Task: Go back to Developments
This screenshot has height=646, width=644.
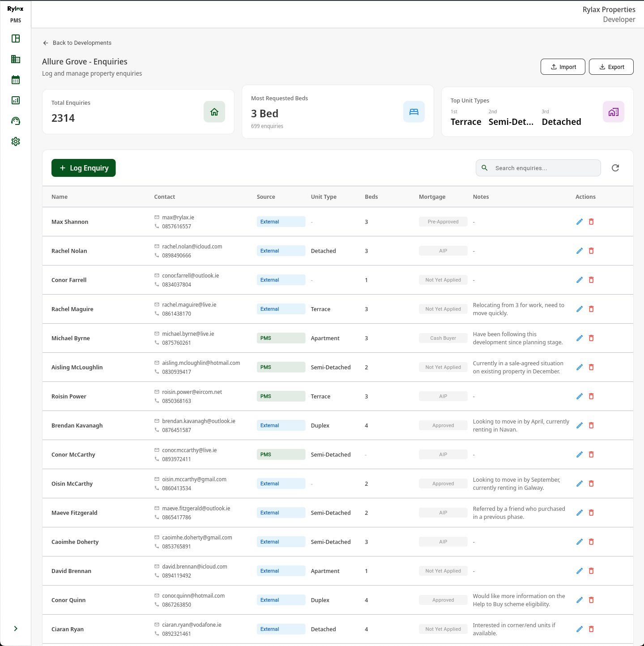Action: [77, 43]
